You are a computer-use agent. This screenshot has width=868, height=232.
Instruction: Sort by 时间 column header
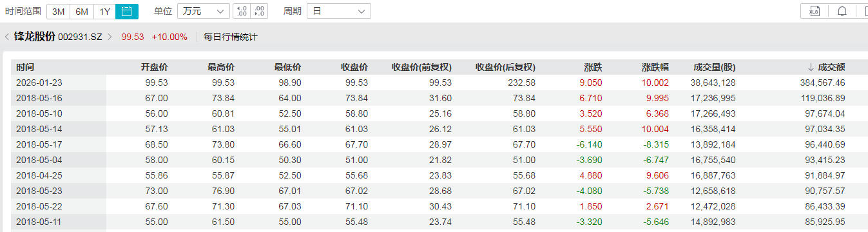[x=25, y=67]
